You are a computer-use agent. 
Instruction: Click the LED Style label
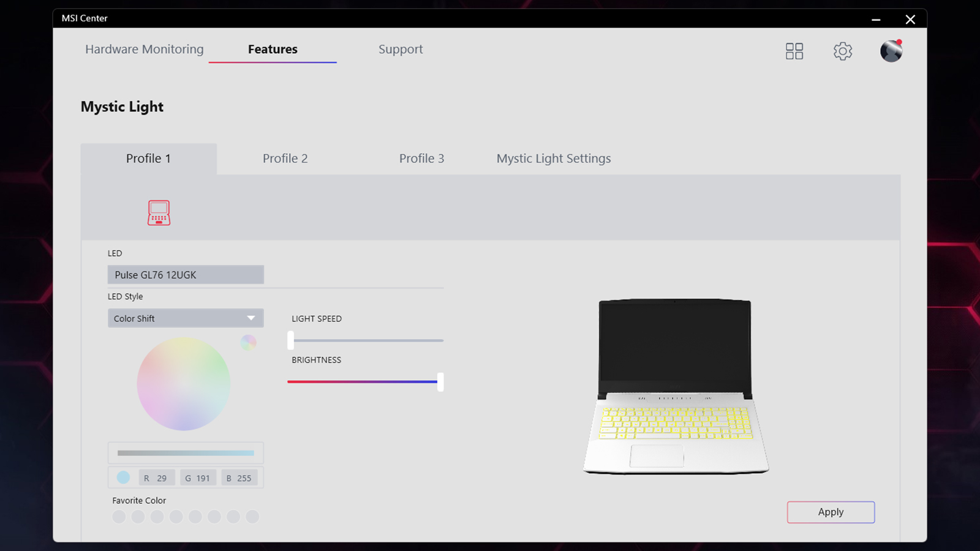[125, 296]
